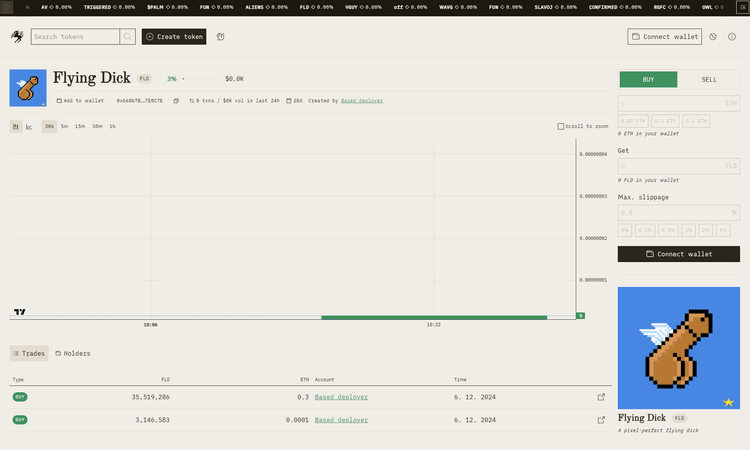750x450 pixels.
Task: Enable the Scroll to zoom checkbox
Action: 561,127
